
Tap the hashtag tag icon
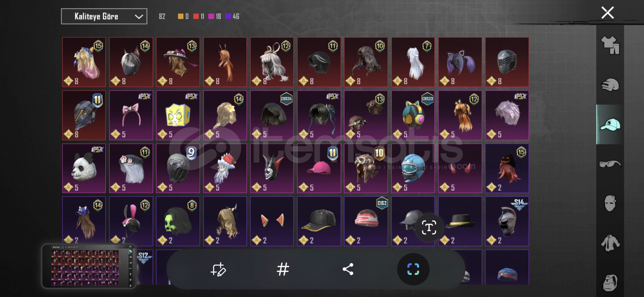click(x=283, y=269)
